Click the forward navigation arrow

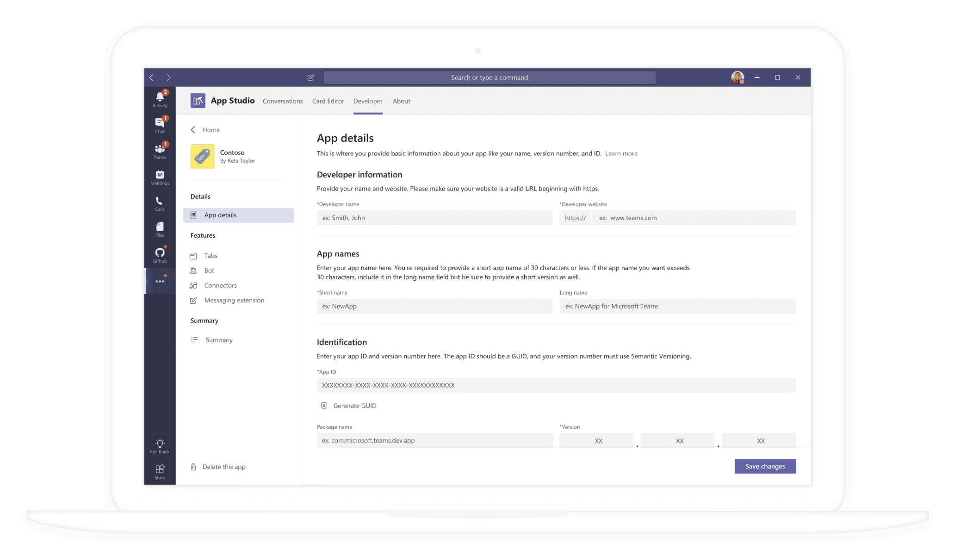(168, 77)
